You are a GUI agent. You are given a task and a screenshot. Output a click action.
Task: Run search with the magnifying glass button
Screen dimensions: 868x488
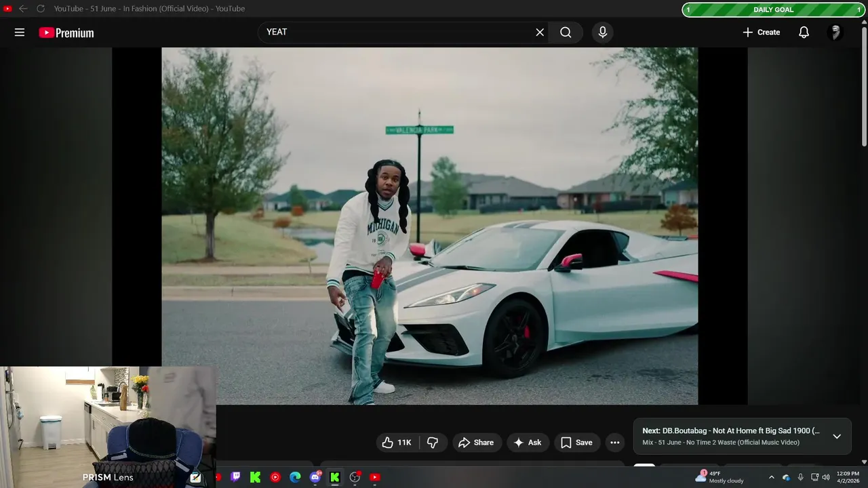(x=566, y=33)
